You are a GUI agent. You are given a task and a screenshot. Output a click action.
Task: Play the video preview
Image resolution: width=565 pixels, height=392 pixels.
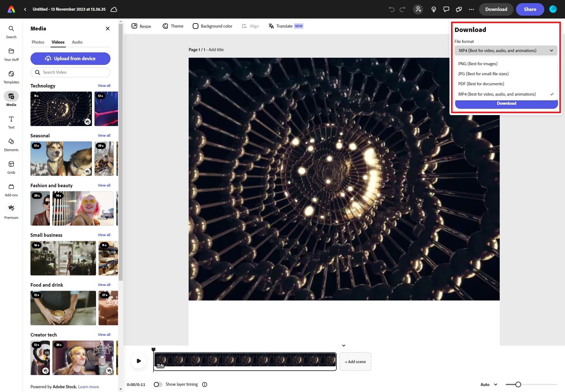[139, 361]
